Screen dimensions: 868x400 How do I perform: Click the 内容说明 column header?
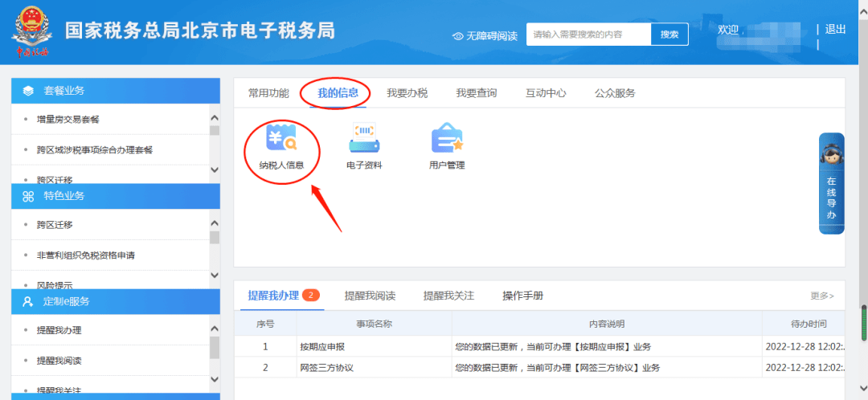point(607,324)
